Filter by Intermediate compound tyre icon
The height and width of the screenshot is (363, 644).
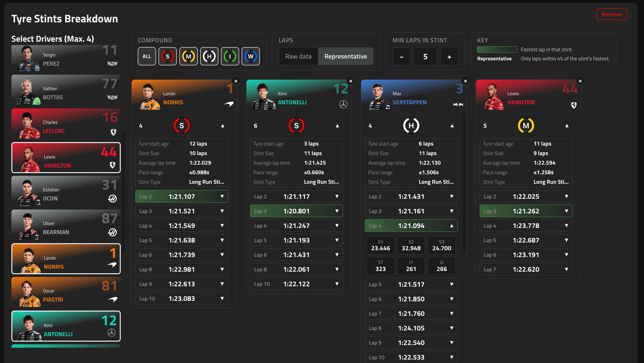point(230,56)
